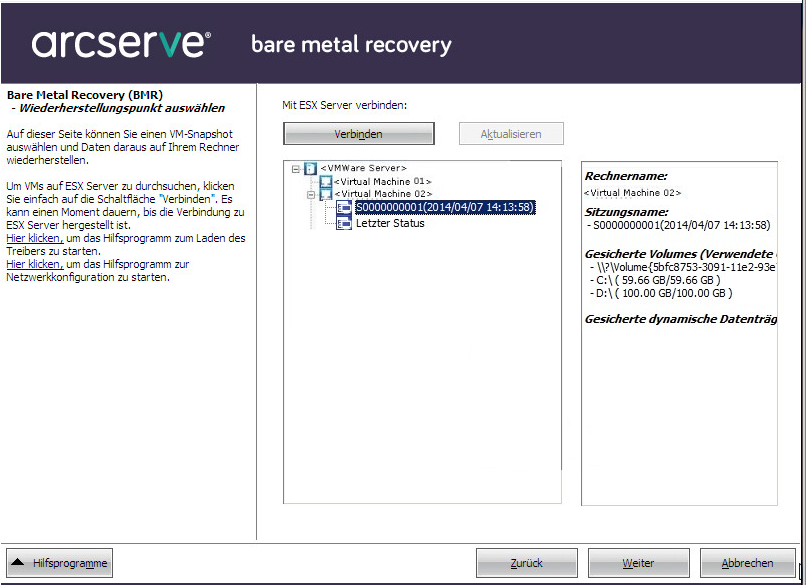Viewport: 807px width, 585px height.
Task: Select the Virtual Machine 01 tree entry
Action: coord(383,181)
